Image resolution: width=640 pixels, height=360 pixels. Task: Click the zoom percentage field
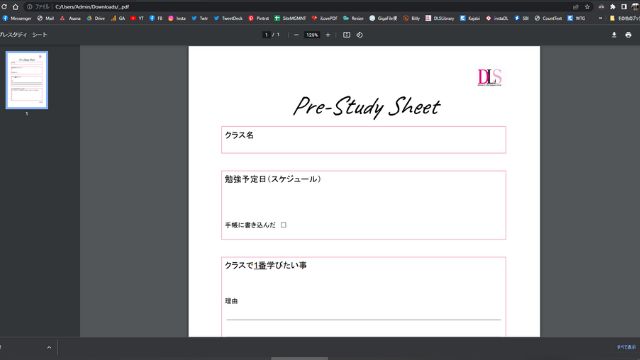312,35
